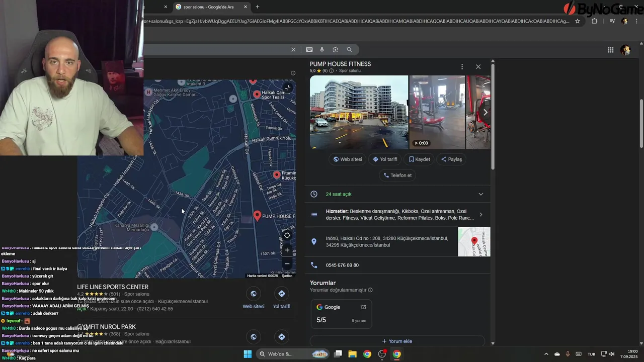
Task: Close the PUMP HOUSE FITNESS panel
Action: 478,67
